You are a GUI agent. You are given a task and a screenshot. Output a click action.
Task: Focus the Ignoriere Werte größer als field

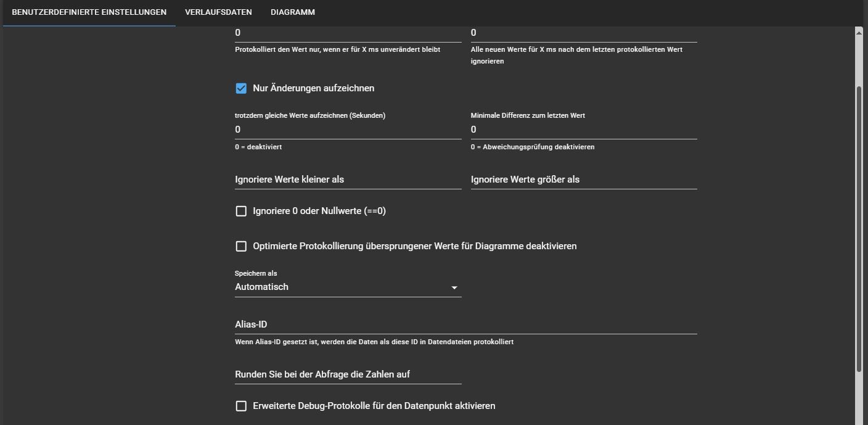[583, 179]
